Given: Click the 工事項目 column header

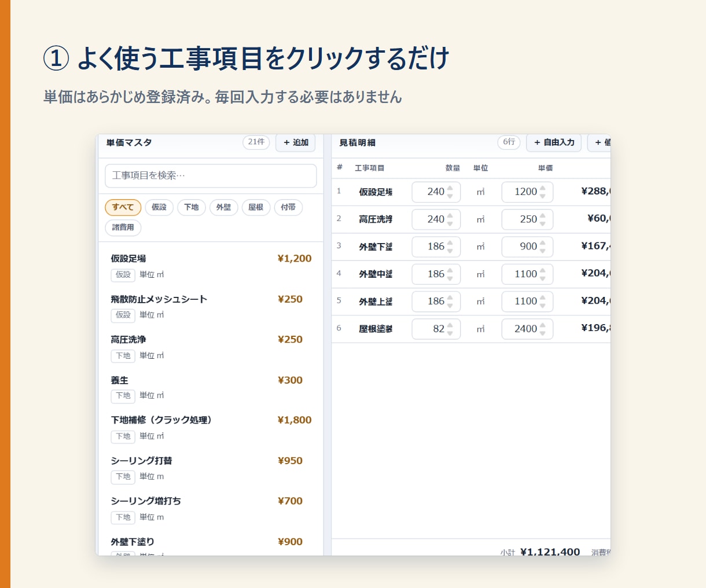Looking at the screenshot, I should click(x=369, y=168).
